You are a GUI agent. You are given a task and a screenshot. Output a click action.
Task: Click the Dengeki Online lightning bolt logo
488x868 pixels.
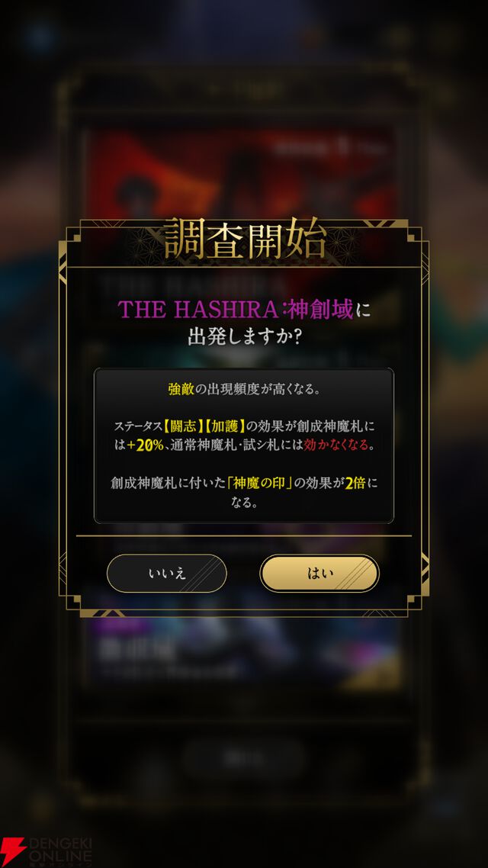(13, 852)
